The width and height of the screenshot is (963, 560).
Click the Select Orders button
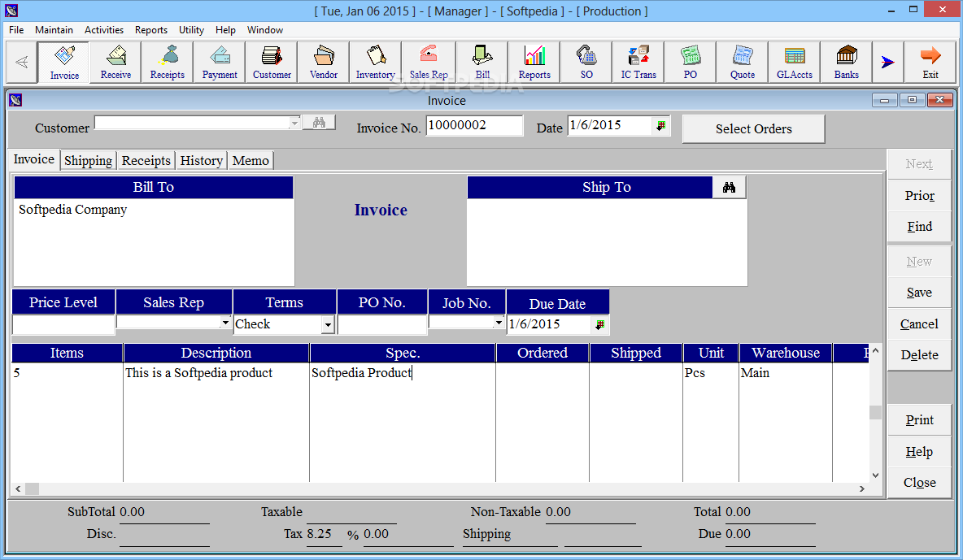tap(754, 129)
